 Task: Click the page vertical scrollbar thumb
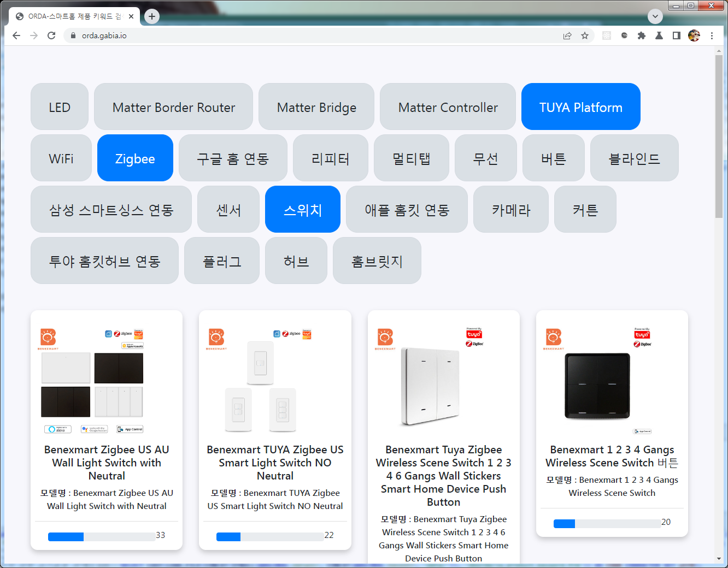coord(719,137)
